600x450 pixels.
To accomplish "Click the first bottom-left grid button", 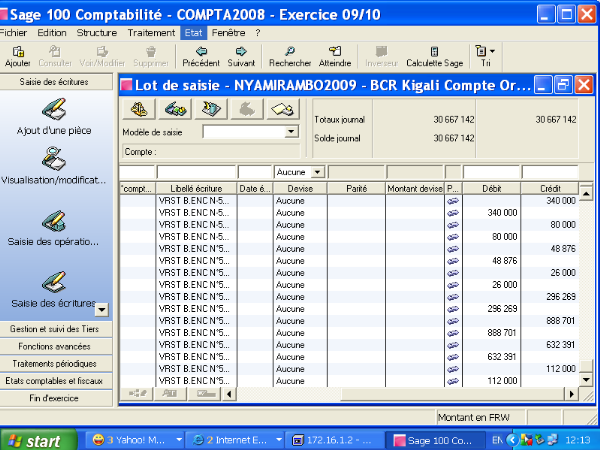I will click(x=137, y=394).
